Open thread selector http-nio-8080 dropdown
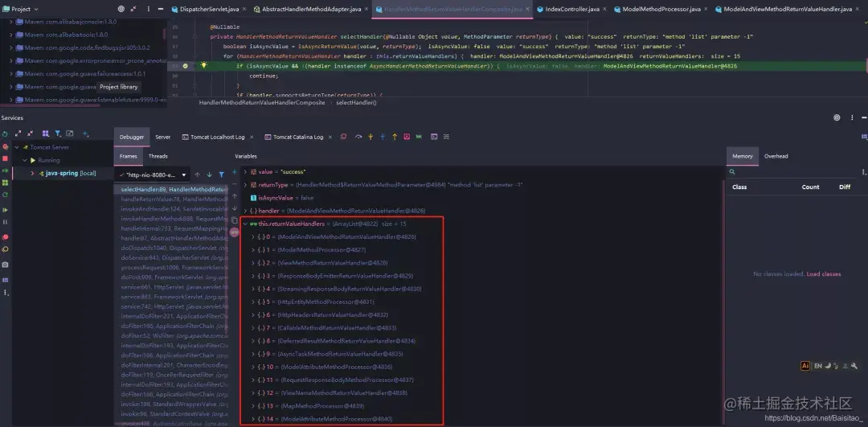Image resolution: width=868 pixels, height=427 pixels. coord(154,174)
